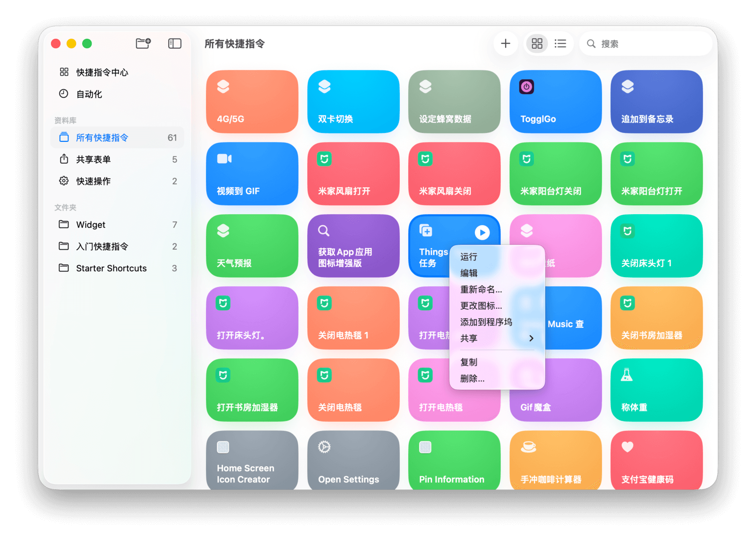Toggle the sidebar visibility icon

(174, 44)
